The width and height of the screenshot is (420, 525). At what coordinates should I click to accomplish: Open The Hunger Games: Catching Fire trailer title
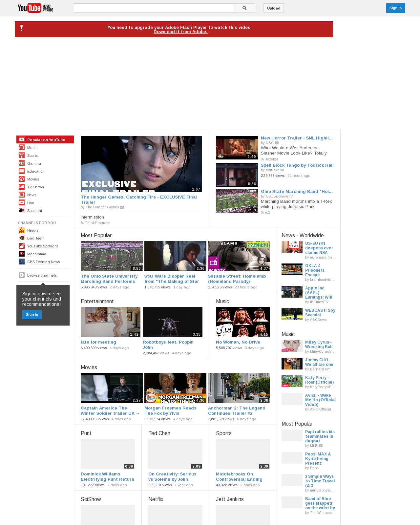[x=139, y=199]
